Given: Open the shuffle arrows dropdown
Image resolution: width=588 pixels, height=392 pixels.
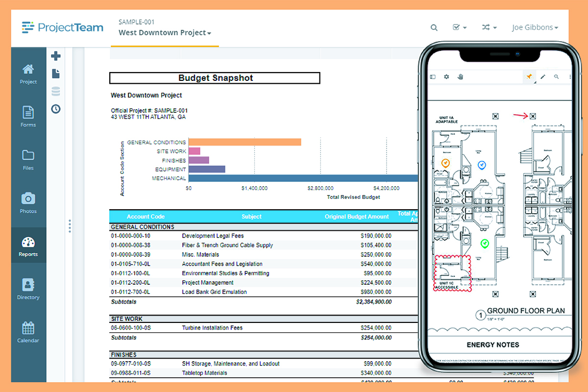Looking at the screenshot, I should click(490, 27).
